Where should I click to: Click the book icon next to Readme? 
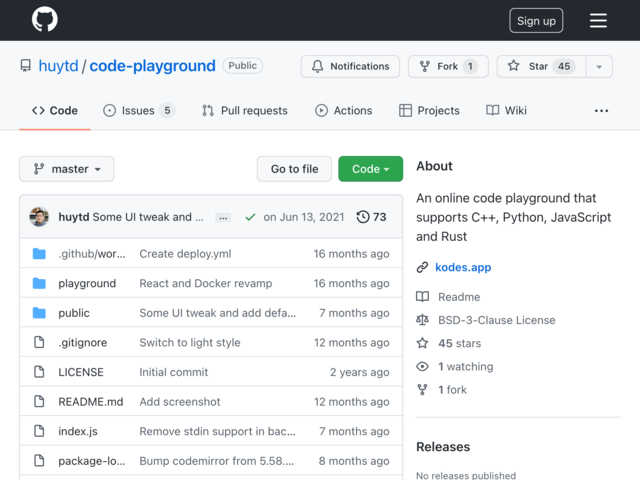[422, 297]
